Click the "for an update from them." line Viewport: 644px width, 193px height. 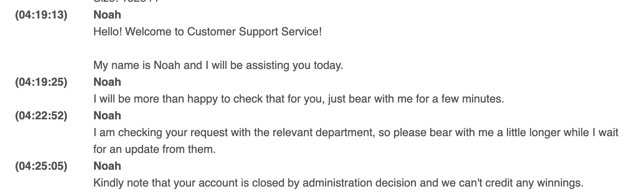(154, 149)
